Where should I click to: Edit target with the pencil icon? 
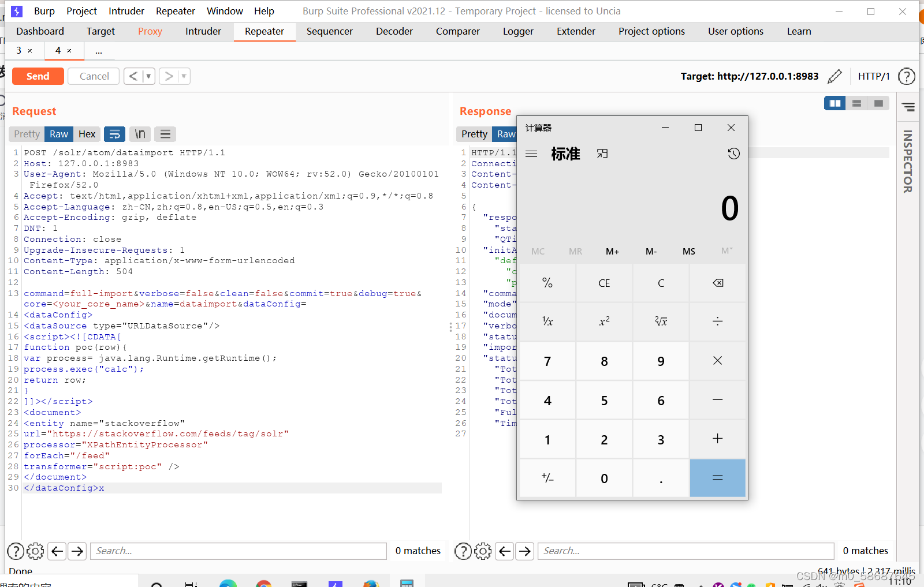coord(834,76)
